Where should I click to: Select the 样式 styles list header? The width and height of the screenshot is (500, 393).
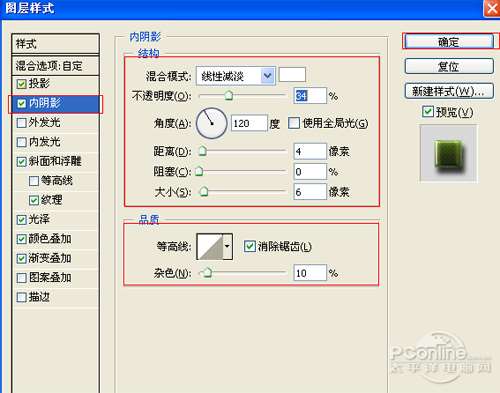click(55, 44)
